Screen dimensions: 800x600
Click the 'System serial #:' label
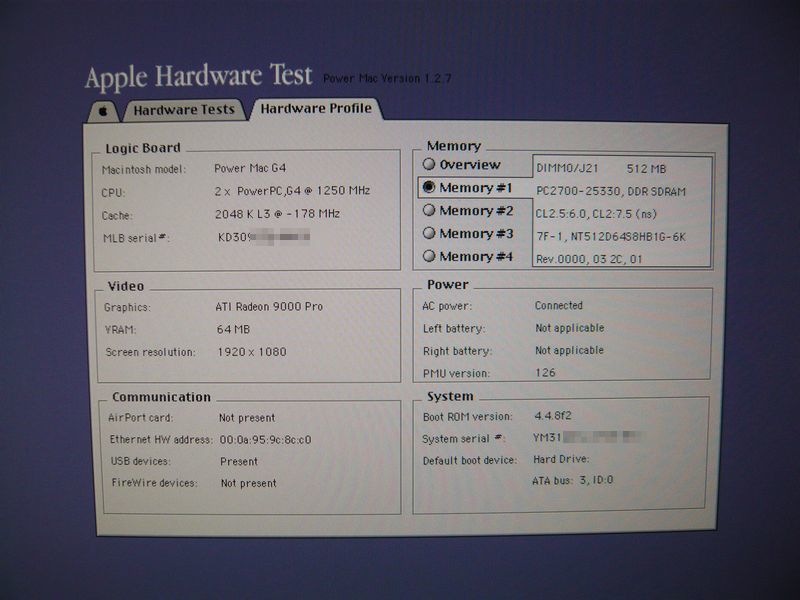[x=463, y=439]
